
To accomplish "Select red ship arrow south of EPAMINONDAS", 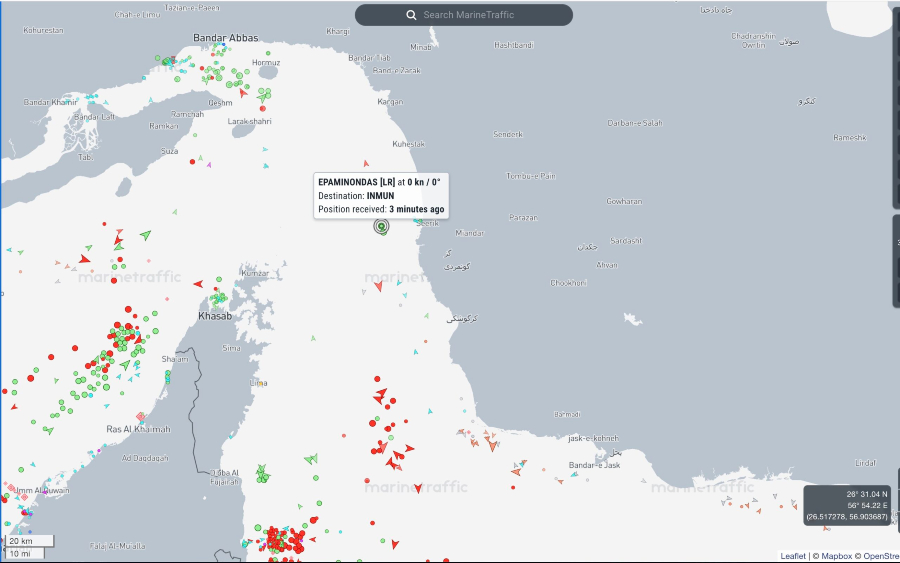I will point(378,287).
